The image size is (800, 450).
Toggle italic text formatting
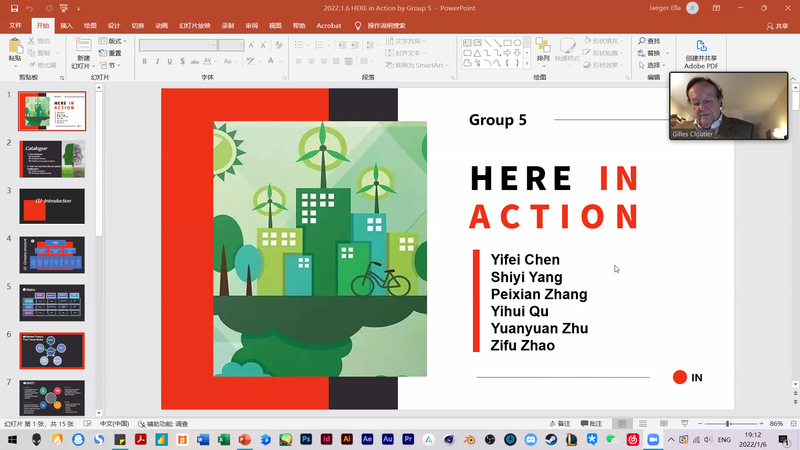157,62
